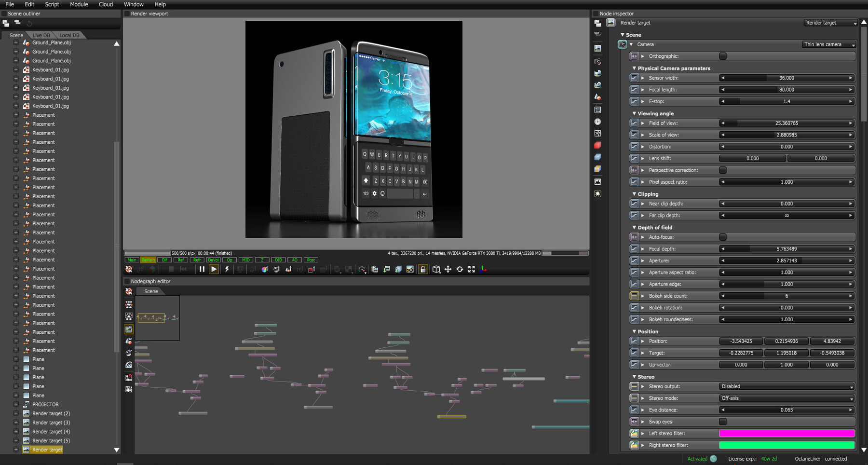868x465 pixels.
Task: Open the Script menu
Action: 52,4
